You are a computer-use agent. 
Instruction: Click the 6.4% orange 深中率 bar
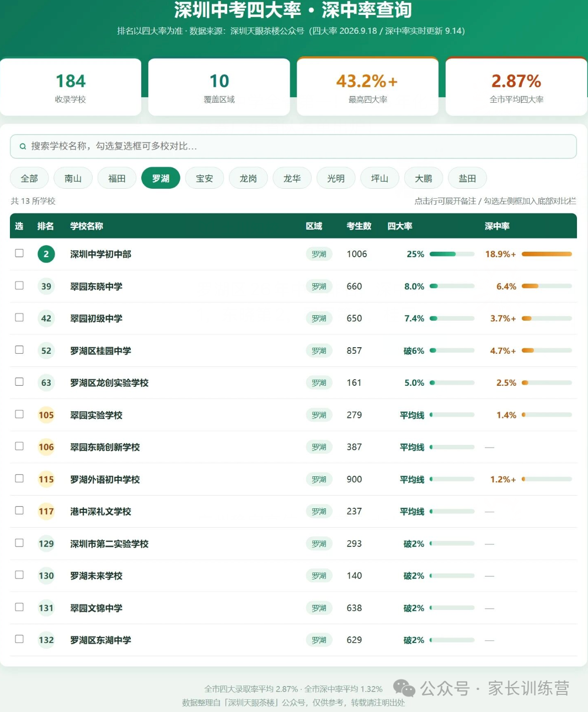pyautogui.click(x=547, y=286)
